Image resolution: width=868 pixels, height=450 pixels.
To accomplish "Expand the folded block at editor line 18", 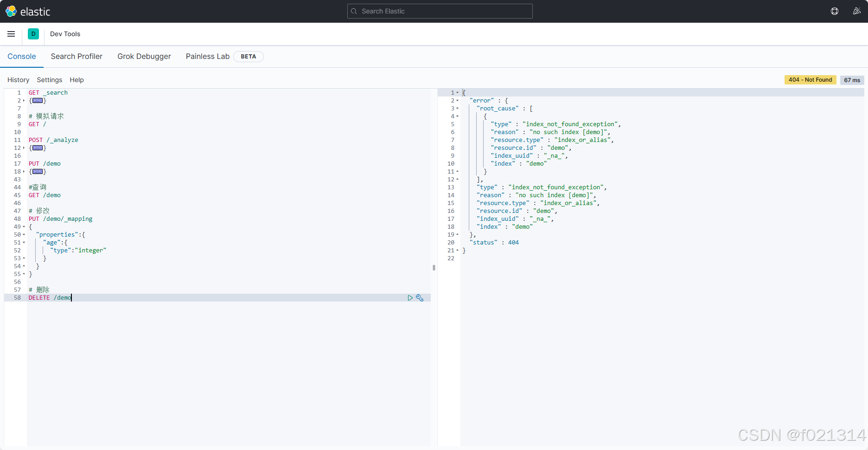I will 24,172.
